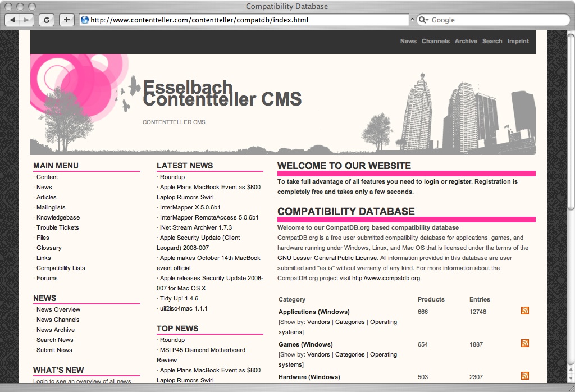This screenshot has height=392, width=575.
Task: Open News Archive in sidebar
Action: (56, 330)
